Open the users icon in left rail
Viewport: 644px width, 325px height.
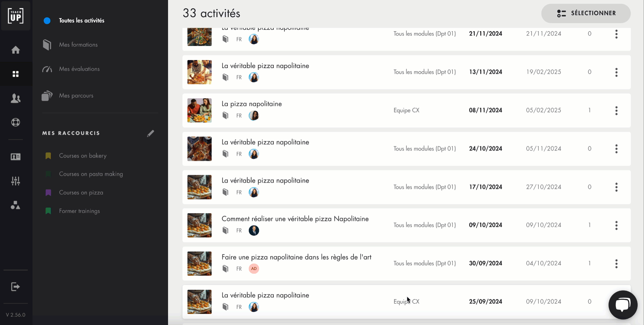(16, 98)
